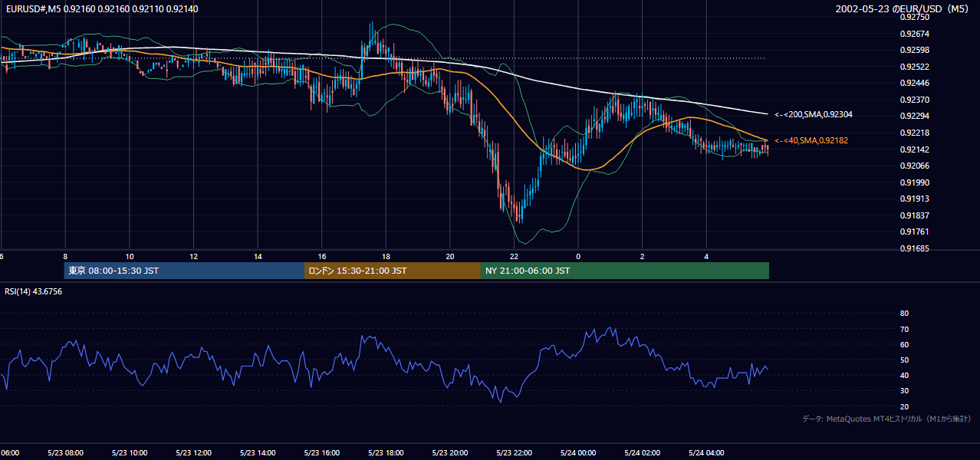The width and height of the screenshot is (980, 460).
Task: Click hour tick 4 under price chart
Action: click(706, 256)
